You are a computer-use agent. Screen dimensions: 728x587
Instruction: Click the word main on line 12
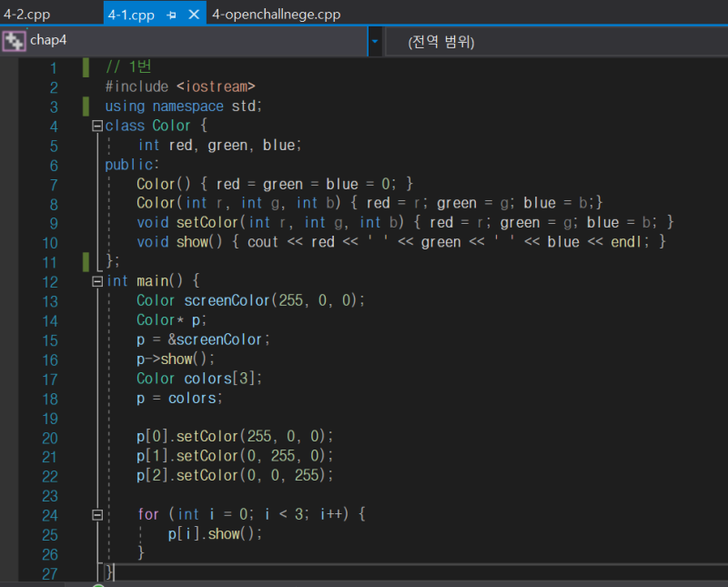click(156, 280)
